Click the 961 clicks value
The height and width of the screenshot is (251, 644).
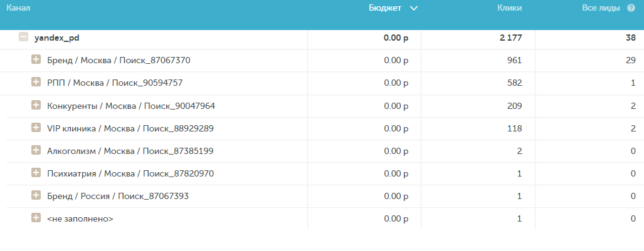(514, 61)
